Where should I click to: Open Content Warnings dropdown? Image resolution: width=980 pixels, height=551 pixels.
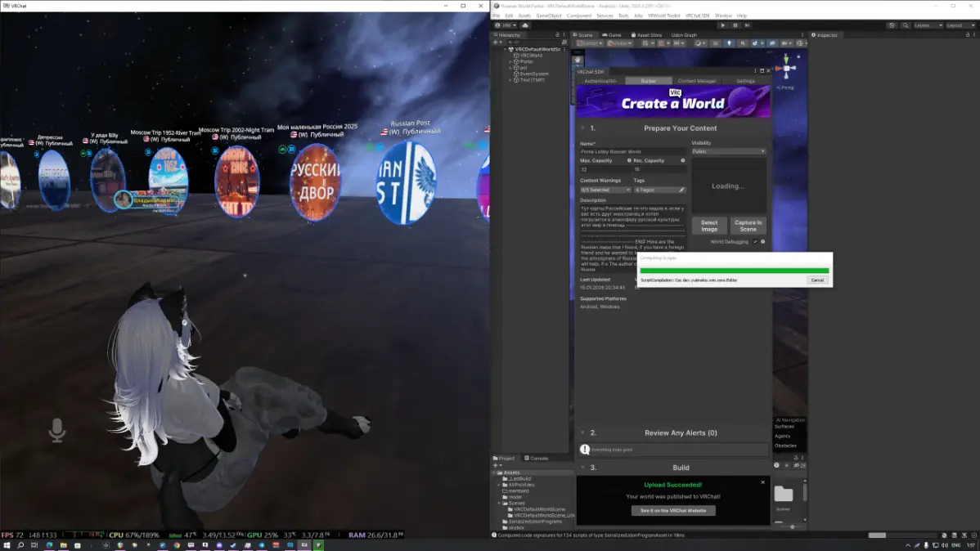tap(605, 190)
